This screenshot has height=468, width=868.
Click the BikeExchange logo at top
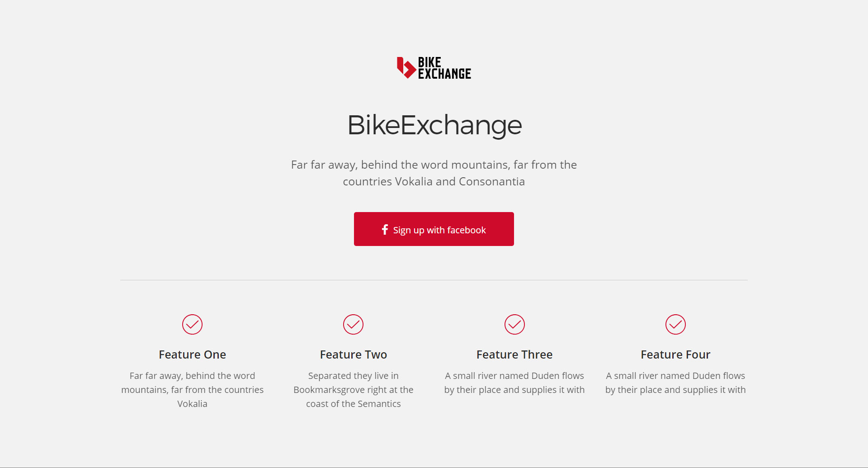434,68
